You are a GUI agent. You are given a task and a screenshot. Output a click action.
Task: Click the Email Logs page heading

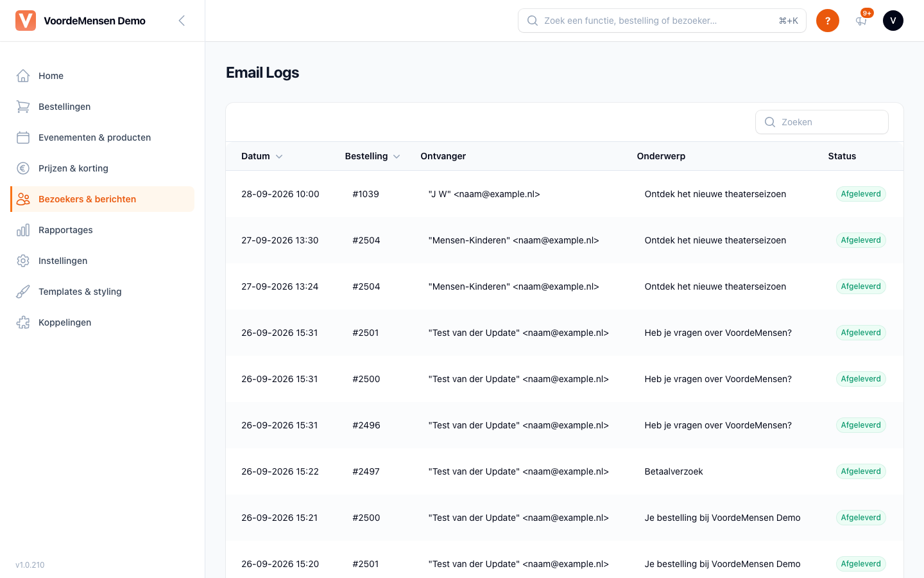click(x=262, y=73)
